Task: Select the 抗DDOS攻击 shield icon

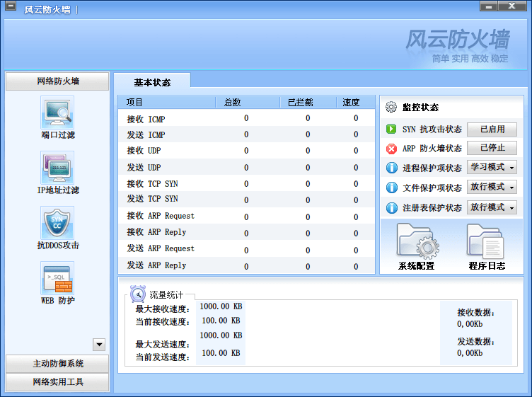Action: 57,224
